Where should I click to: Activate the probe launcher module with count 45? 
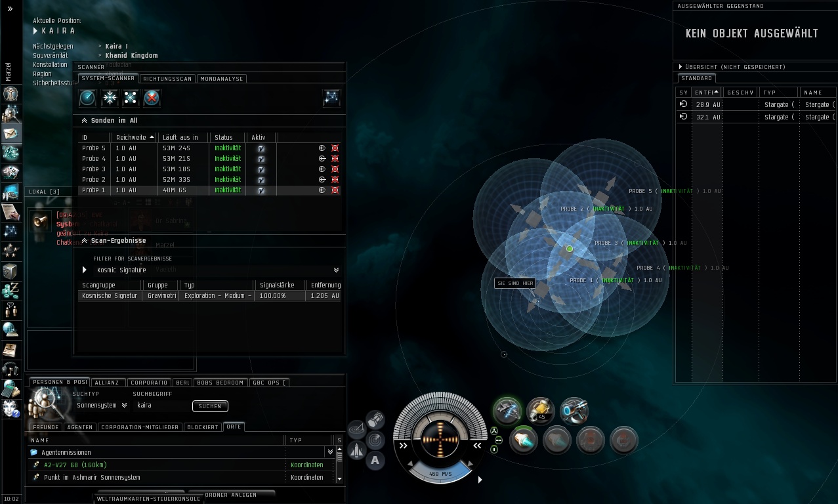tap(541, 411)
